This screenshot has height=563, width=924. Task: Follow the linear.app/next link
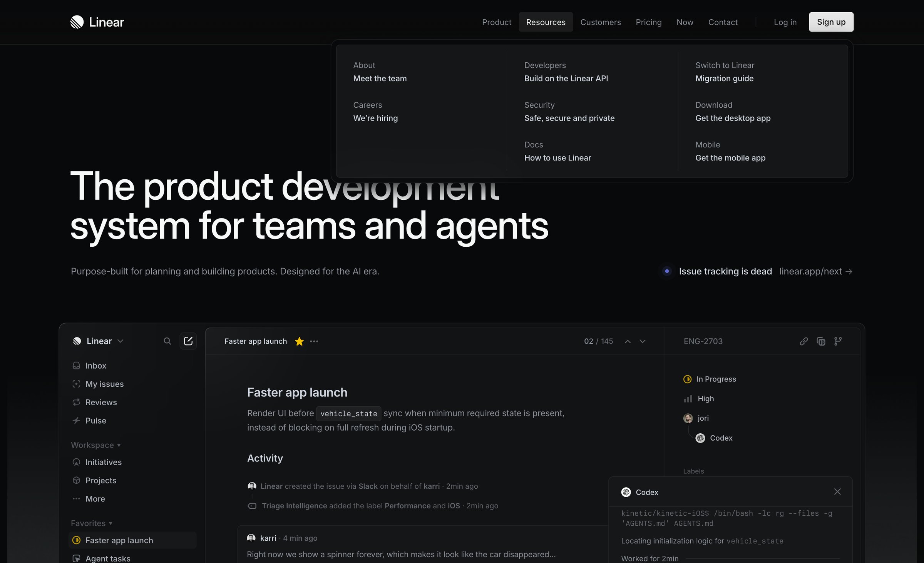[816, 271]
